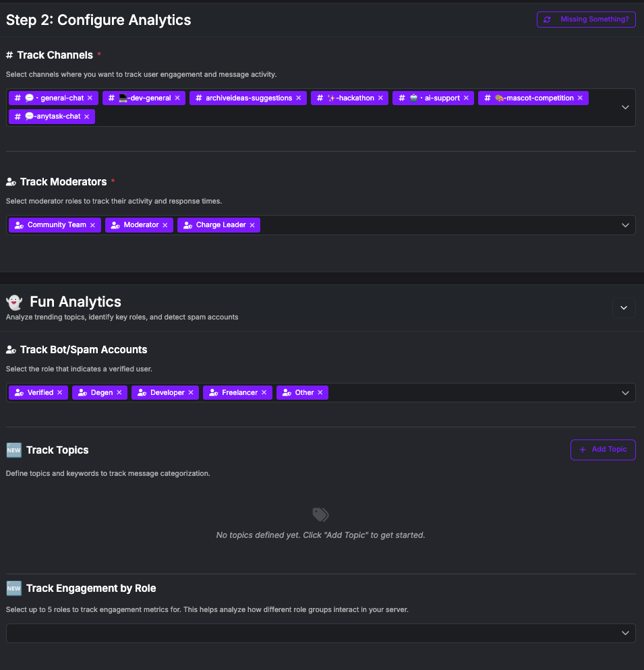Image resolution: width=644 pixels, height=670 pixels.
Task: Remove the dev-general channel tag
Action: (177, 98)
